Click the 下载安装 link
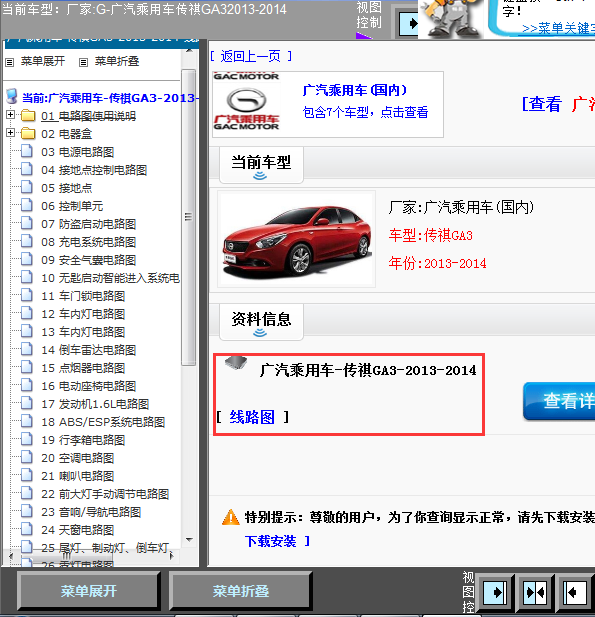This screenshot has width=595, height=617. point(271,541)
